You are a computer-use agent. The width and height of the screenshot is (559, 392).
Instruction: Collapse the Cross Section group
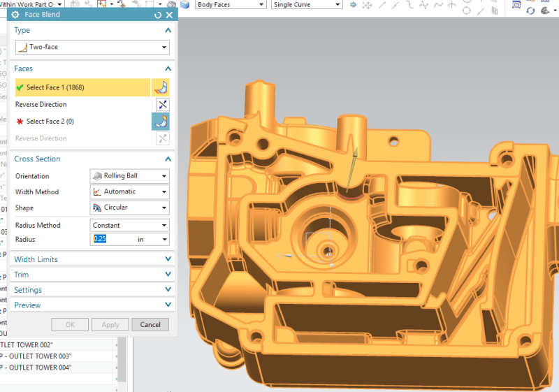coord(168,159)
